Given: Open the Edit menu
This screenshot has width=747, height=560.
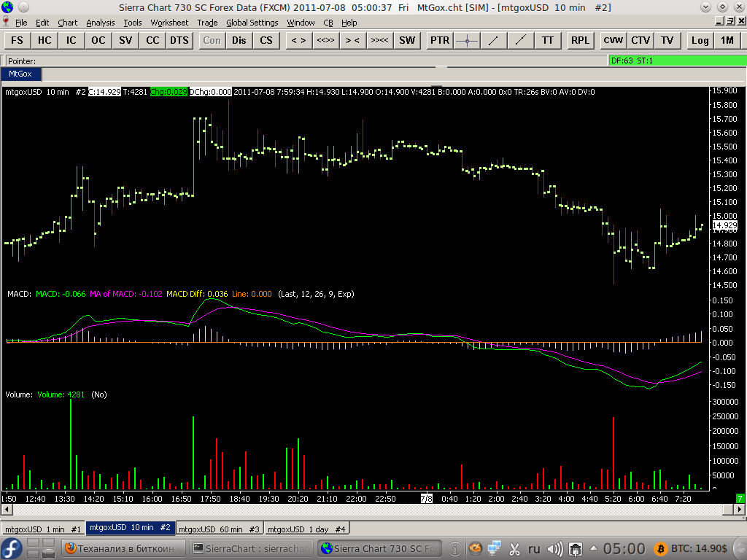Looking at the screenshot, I should [42, 23].
